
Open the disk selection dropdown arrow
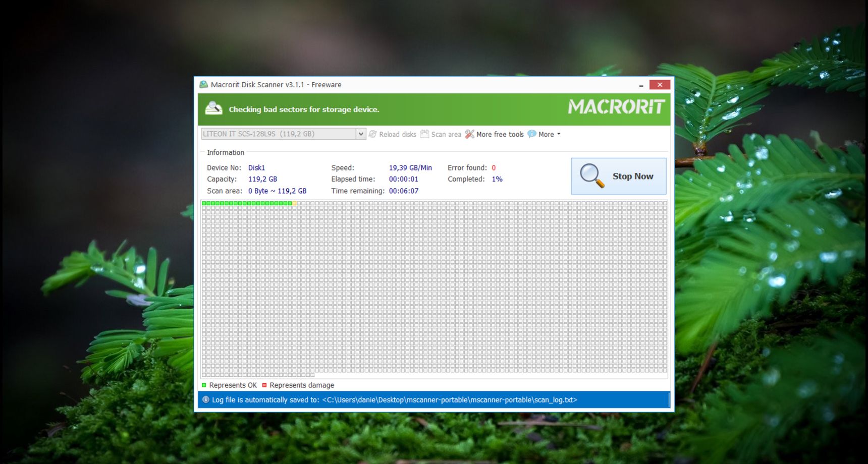coord(361,134)
